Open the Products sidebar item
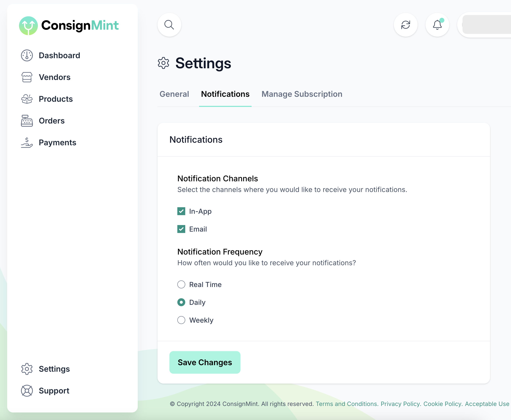This screenshot has height=420, width=511. (56, 99)
